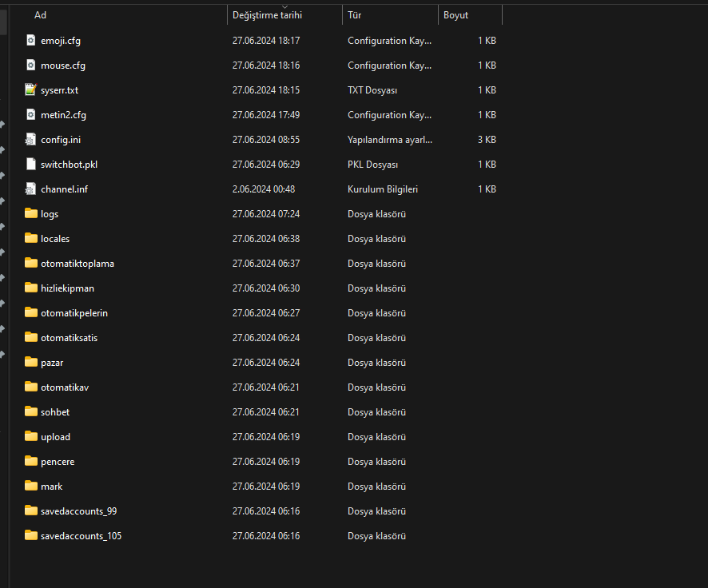The width and height of the screenshot is (708, 588).
Task: Select the pencere folder name
Action: 58,462
